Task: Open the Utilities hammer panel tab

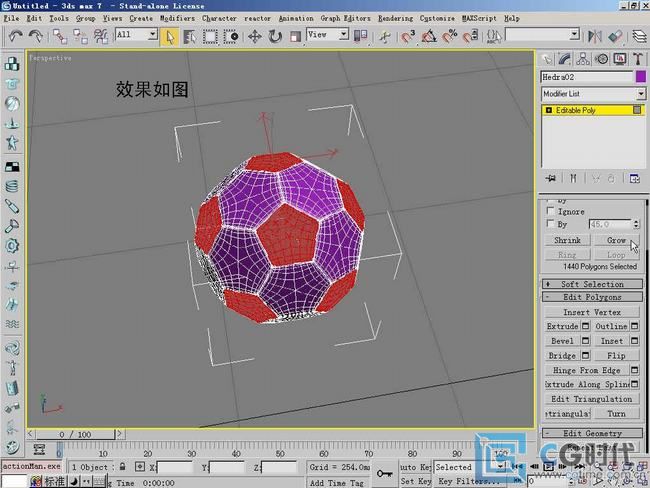Action: point(638,59)
